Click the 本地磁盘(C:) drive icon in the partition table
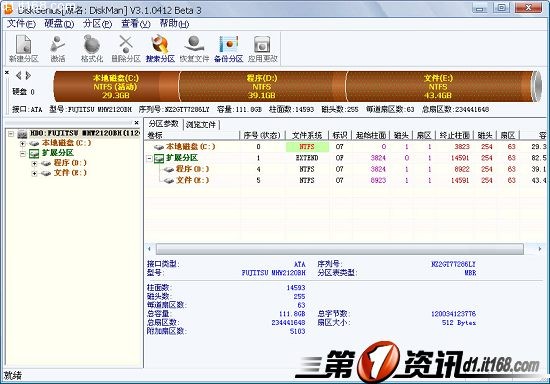The height and width of the screenshot is (384, 550). 159,147
